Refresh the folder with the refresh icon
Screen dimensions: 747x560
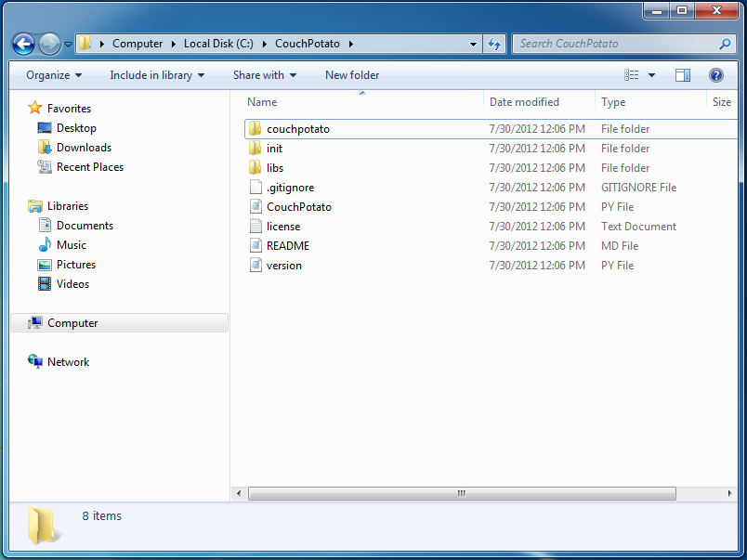[x=494, y=45]
